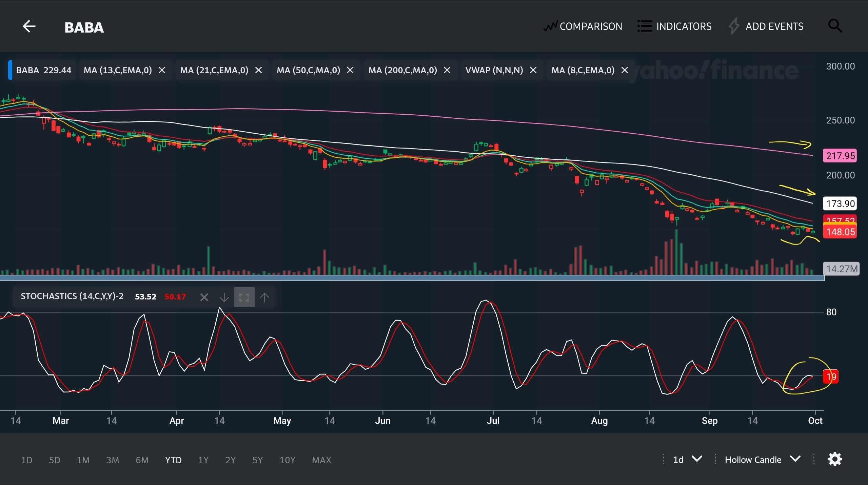Select the 2Y time range

[x=230, y=460]
